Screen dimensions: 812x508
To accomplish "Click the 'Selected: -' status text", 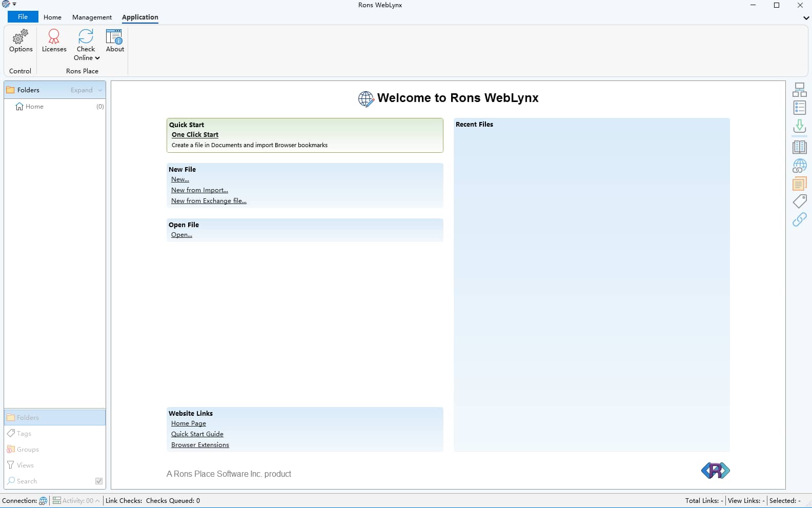I will click(x=785, y=501).
